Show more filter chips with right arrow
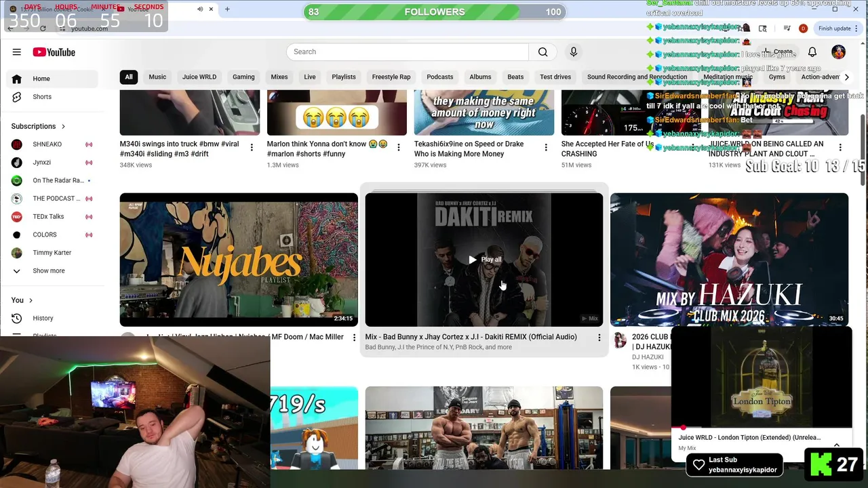The image size is (868, 488). point(846,77)
